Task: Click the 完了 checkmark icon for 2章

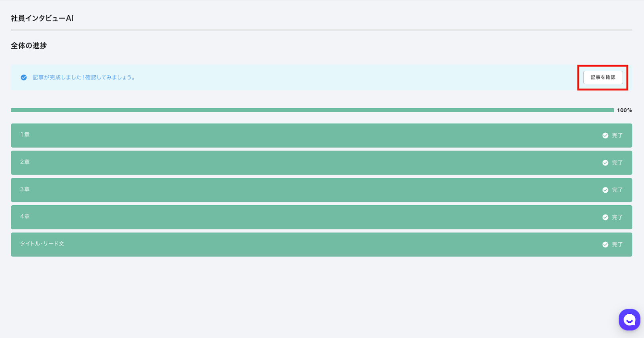Action: click(605, 163)
